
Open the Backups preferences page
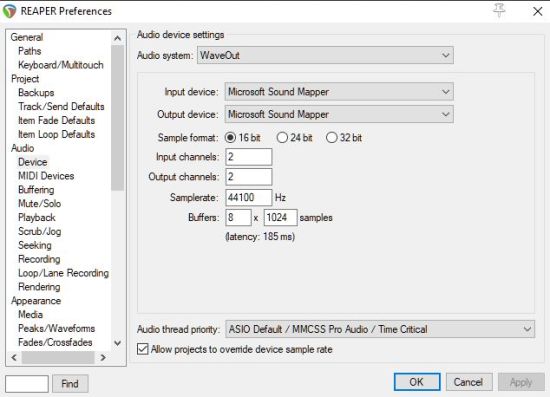[36, 93]
